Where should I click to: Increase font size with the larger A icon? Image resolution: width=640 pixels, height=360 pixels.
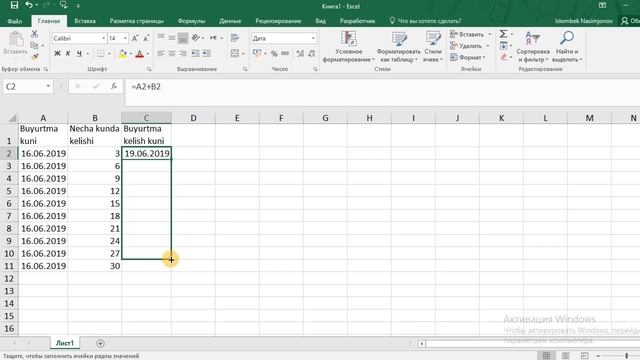tap(135, 38)
